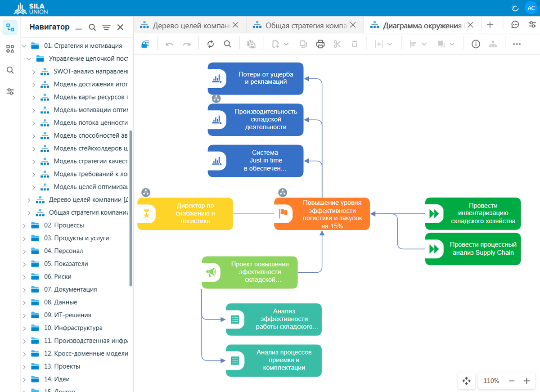Viewport: 540px width, 392px height.
Task: Open the arrange order dropdown
Action: 446,44
